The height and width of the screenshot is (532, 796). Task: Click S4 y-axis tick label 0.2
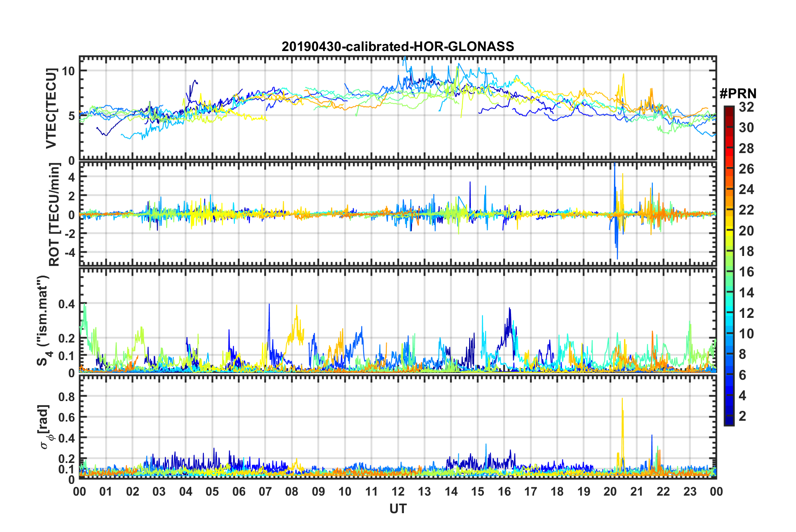point(67,338)
